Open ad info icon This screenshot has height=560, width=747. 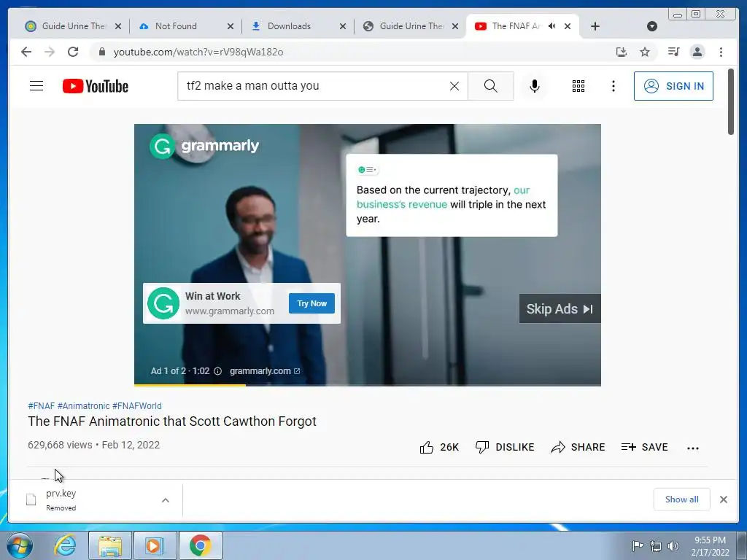click(217, 371)
